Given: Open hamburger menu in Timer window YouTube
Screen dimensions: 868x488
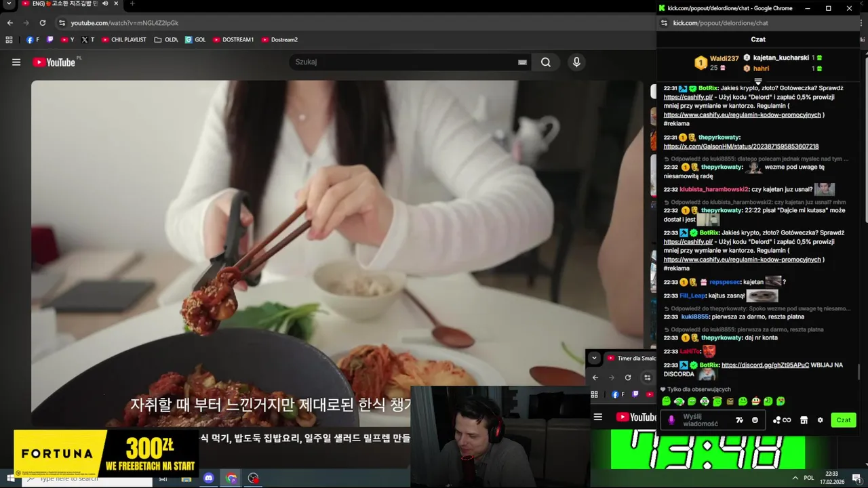Looking at the screenshot, I should [598, 417].
